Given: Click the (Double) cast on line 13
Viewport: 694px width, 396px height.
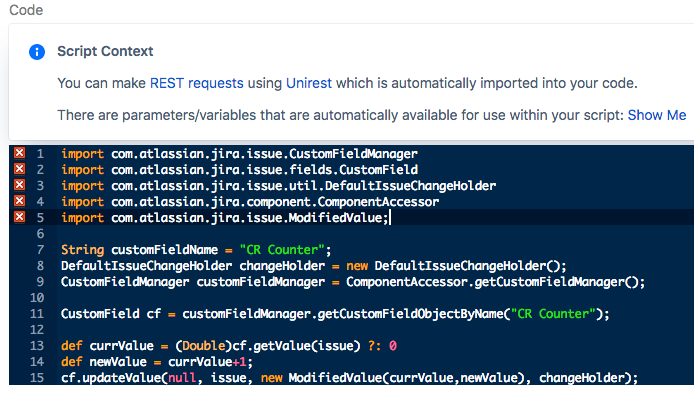Looking at the screenshot, I should click(204, 346).
